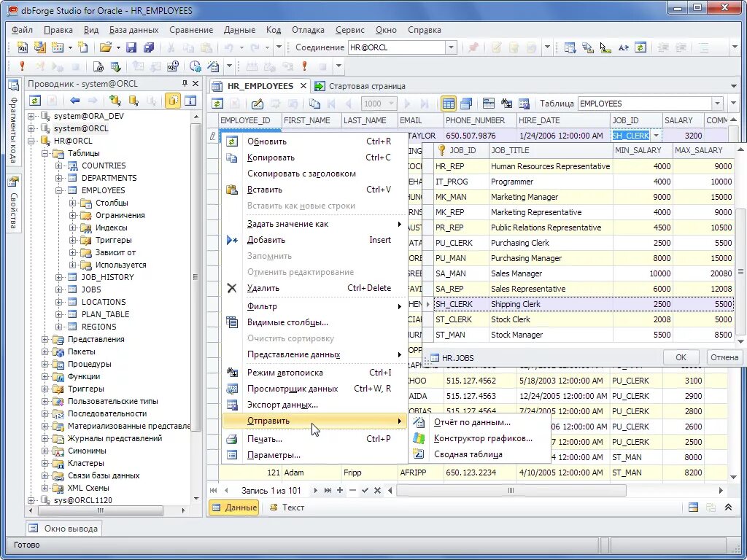Pin the Explorer panel using the pushpin icon

pos(185,83)
